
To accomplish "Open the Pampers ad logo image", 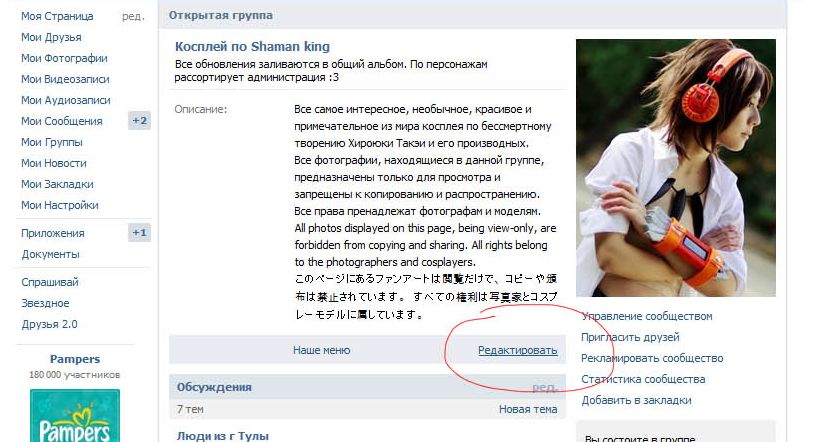I will (x=75, y=416).
